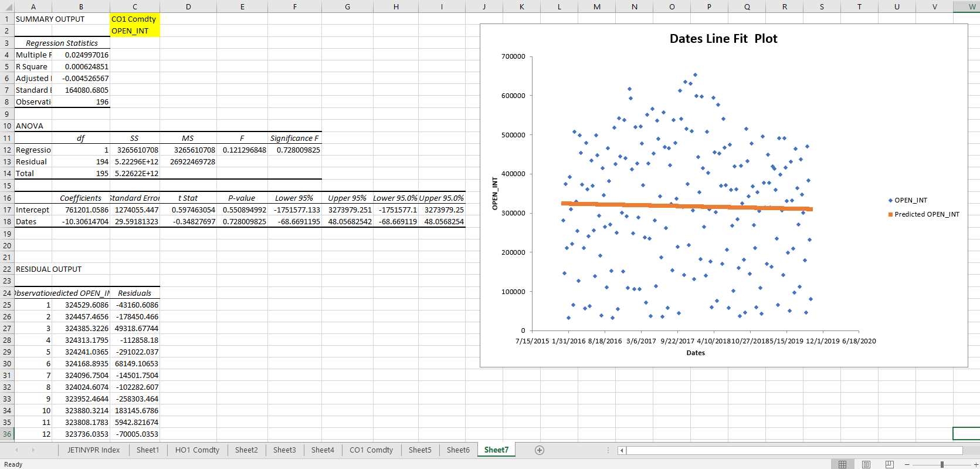Open the Sheet5 tab
Viewport: 980px width, 469px height.
(x=420, y=450)
